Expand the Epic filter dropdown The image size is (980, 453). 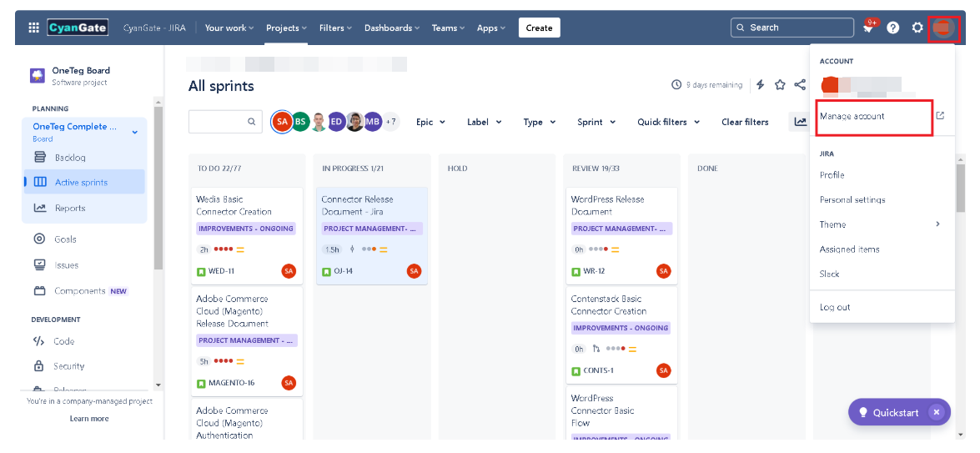click(x=430, y=122)
